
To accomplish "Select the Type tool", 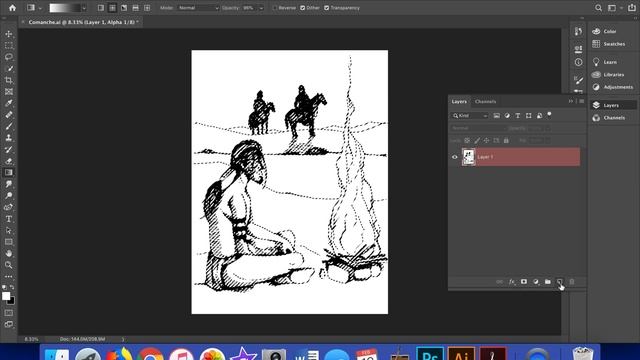I will click(9, 219).
